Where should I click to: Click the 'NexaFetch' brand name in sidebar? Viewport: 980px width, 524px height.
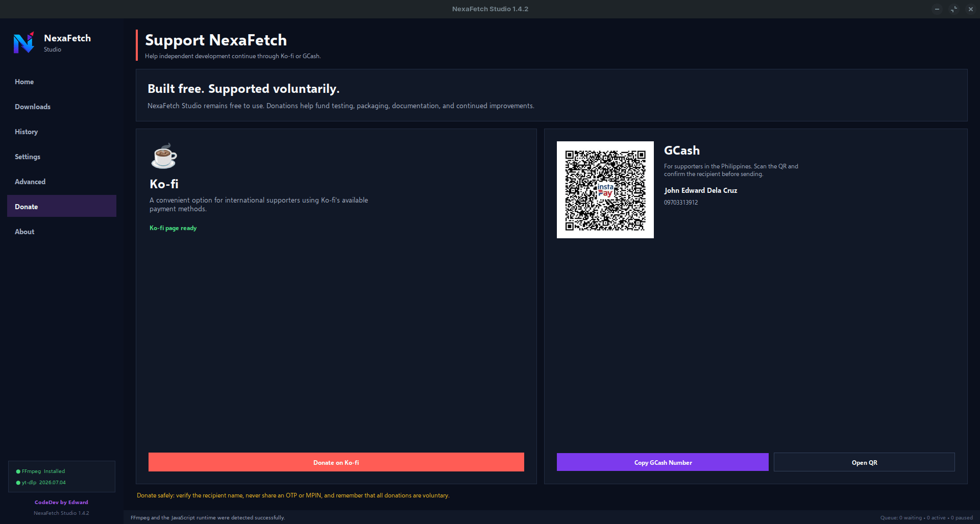67,38
